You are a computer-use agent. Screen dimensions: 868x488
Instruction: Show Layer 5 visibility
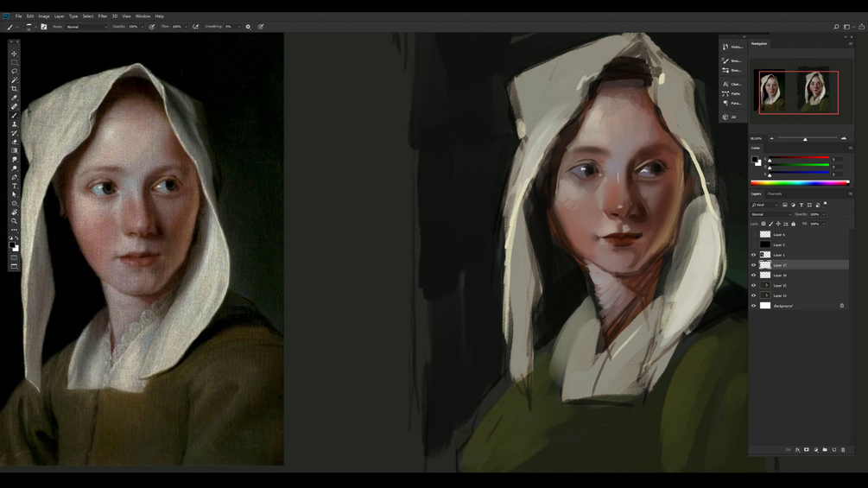[753, 244]
